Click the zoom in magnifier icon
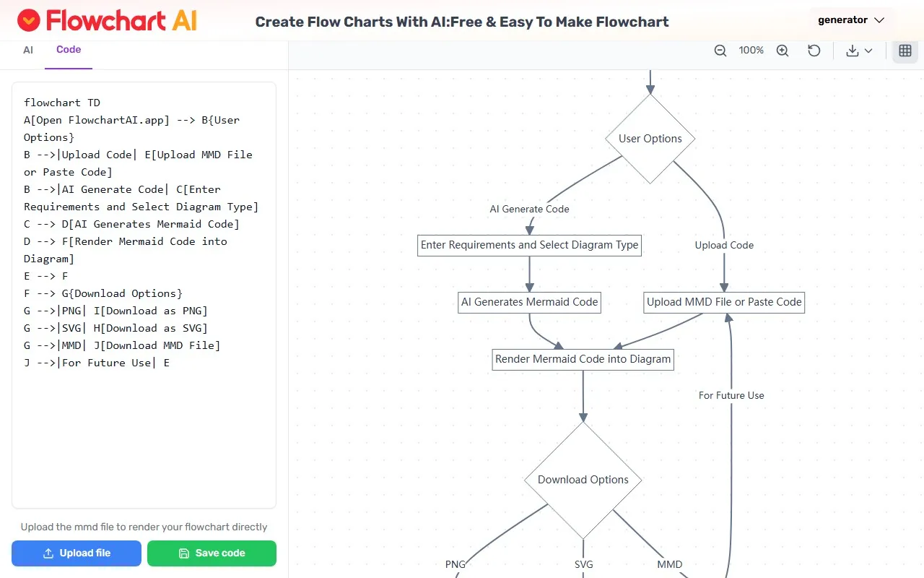This screenshot has height=578, width=924. (x=783, y=51)
